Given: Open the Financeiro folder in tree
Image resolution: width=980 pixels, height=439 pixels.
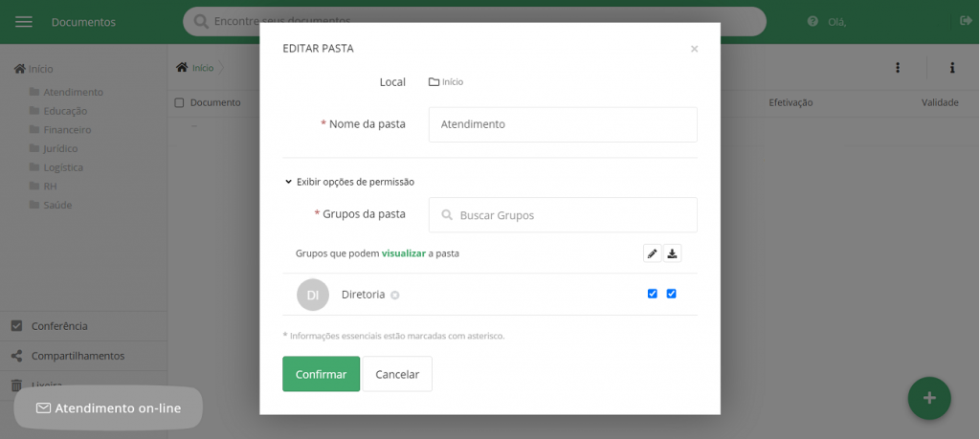Looking at the screenshot, I should (67, 129).
